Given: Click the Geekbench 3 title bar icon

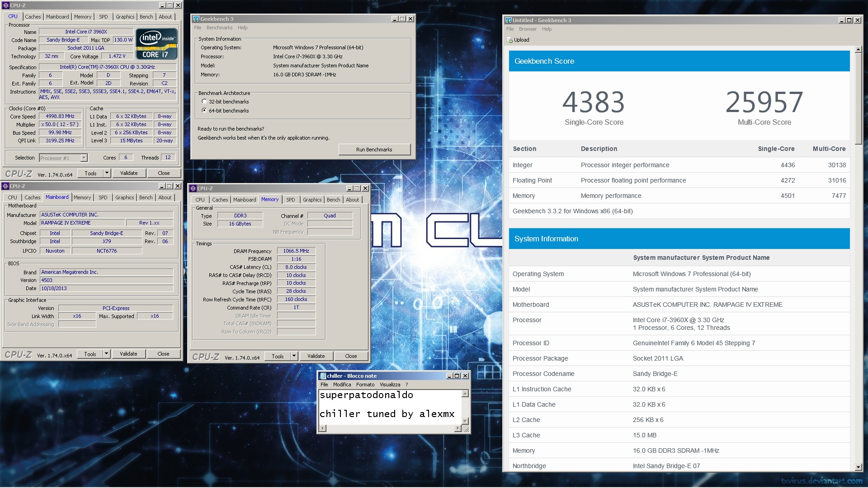Looking at the screenshot, I should 196,19.
